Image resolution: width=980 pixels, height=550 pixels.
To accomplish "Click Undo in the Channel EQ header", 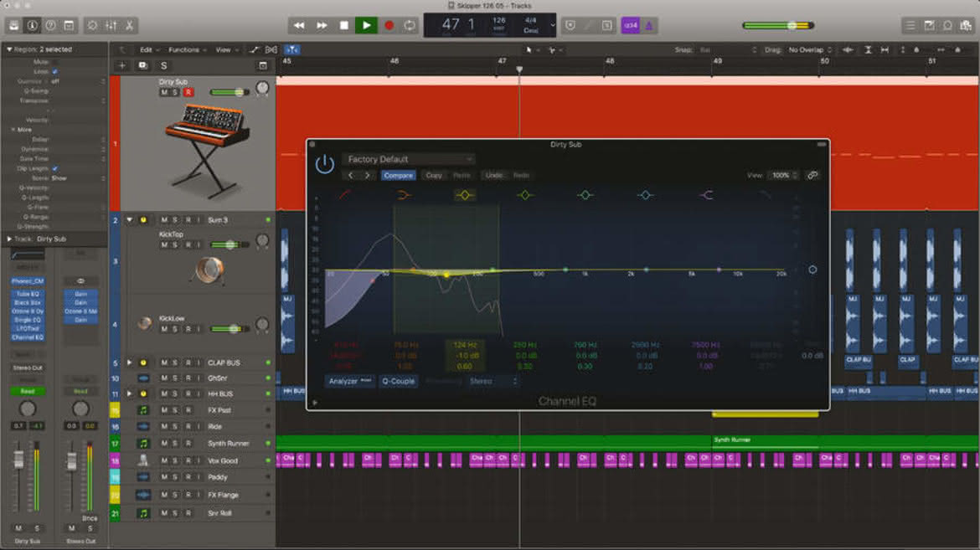I will (x=493, y=176).
